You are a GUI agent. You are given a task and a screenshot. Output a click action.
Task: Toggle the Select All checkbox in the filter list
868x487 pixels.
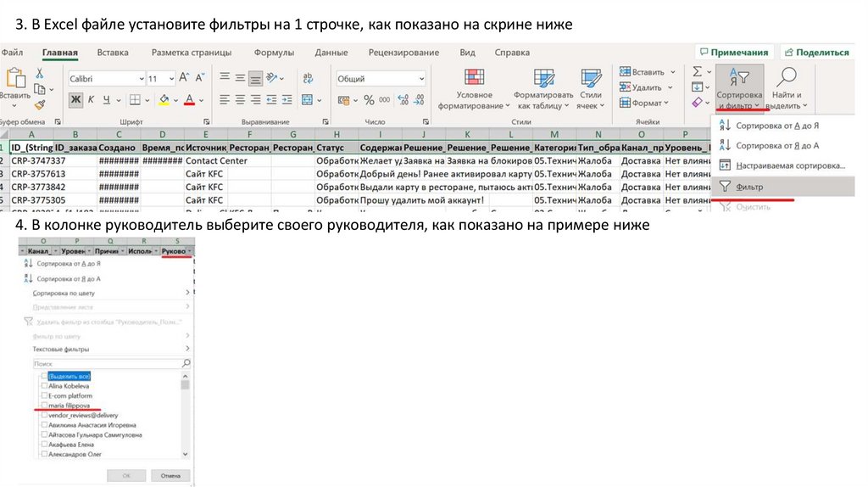click(x=45, y=375)
